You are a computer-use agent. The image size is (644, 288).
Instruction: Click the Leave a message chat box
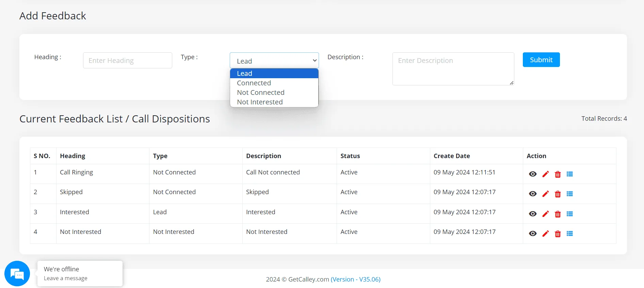pos(80,274)
